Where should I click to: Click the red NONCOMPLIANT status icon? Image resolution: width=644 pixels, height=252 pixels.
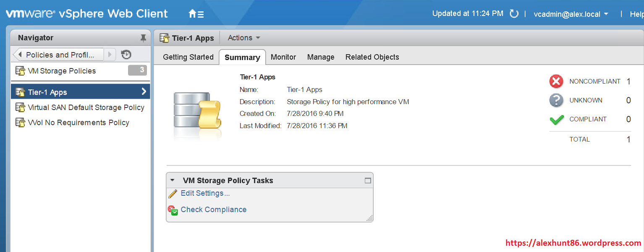tap(556, 81)
